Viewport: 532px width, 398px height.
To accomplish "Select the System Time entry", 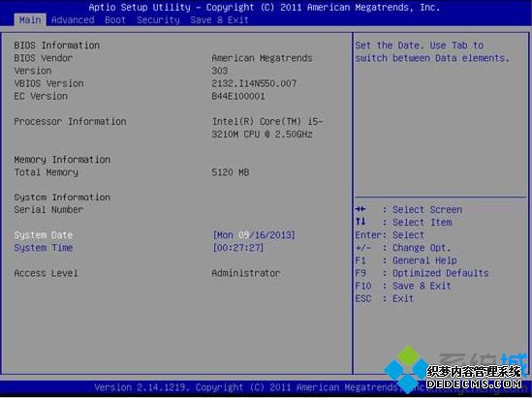I will (x=44, y=248).
